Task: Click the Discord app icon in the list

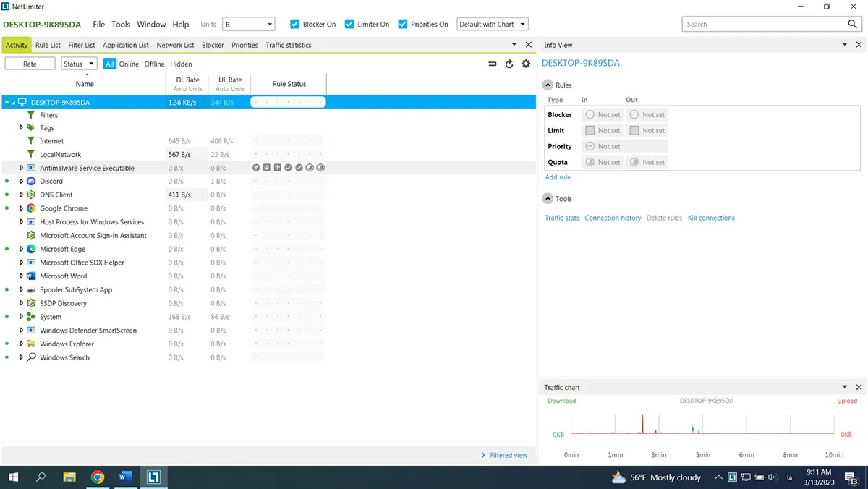Action: [31, 182]
